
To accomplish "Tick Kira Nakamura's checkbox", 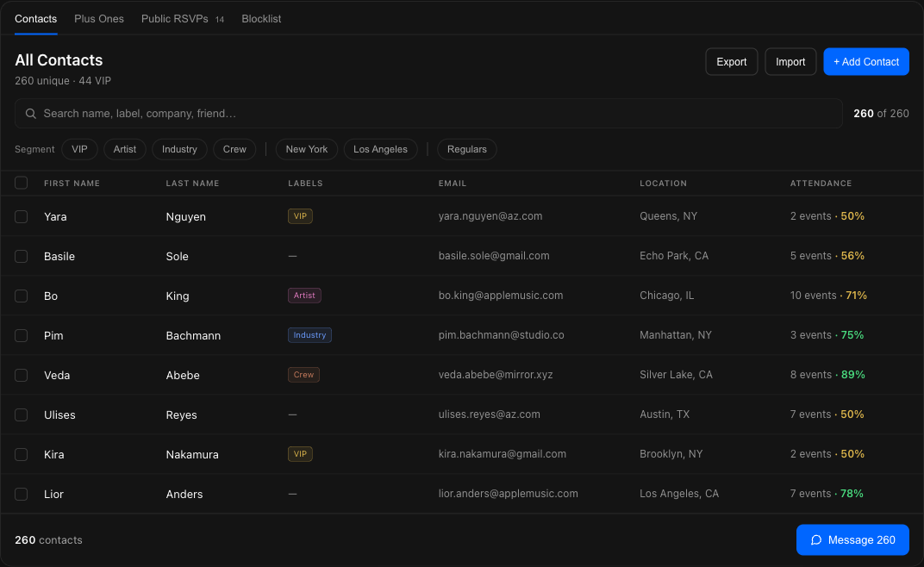I will tap(22, 454).
